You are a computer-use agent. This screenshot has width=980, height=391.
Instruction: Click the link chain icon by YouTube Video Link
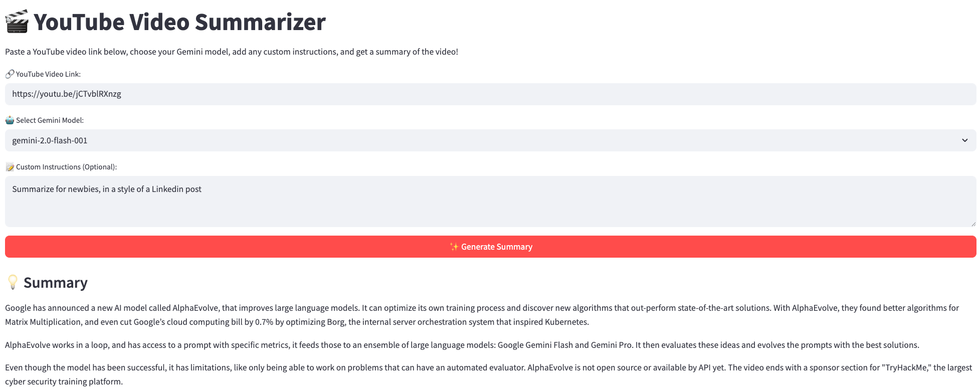point(10,74)
